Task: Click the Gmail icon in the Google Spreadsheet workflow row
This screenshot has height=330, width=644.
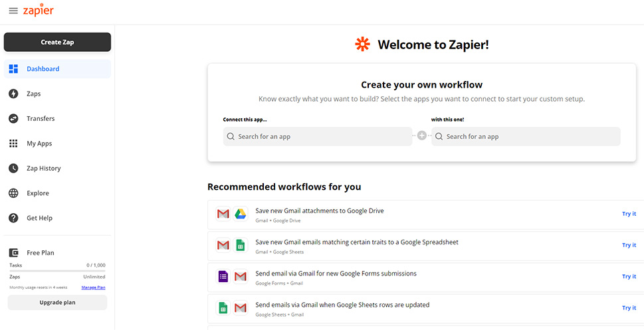Action: coord(223,245)
